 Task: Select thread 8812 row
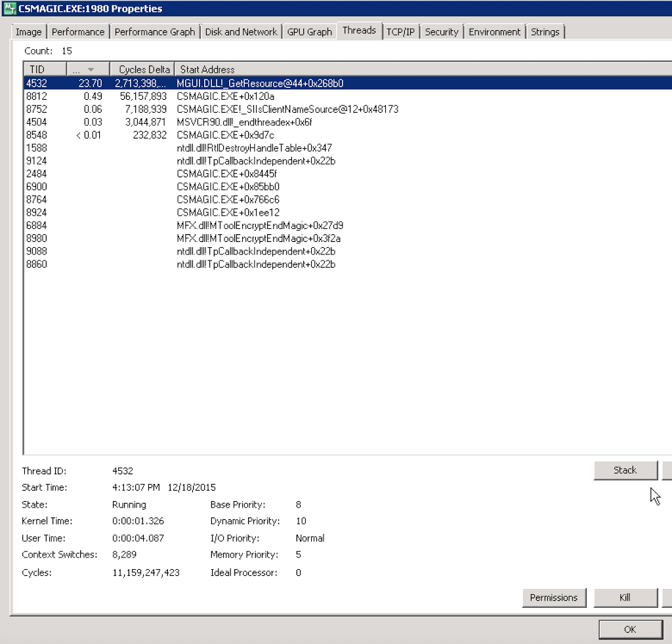(197, 96)
